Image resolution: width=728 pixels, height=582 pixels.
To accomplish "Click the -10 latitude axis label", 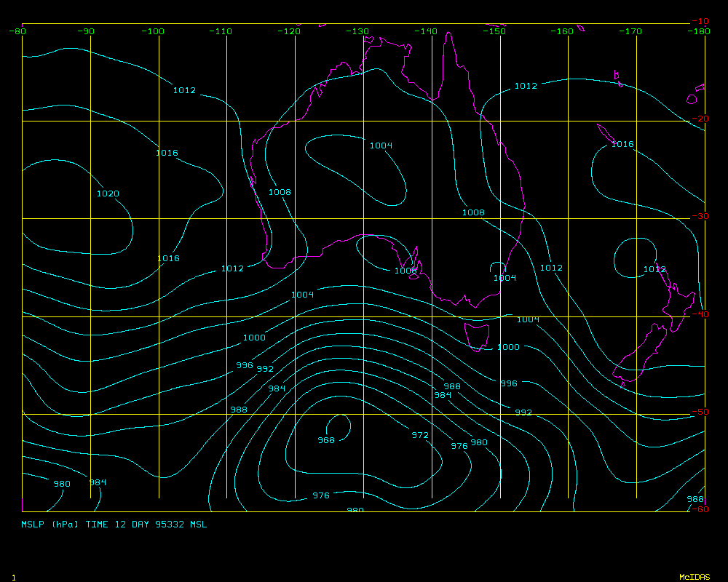I will (699, 21).
